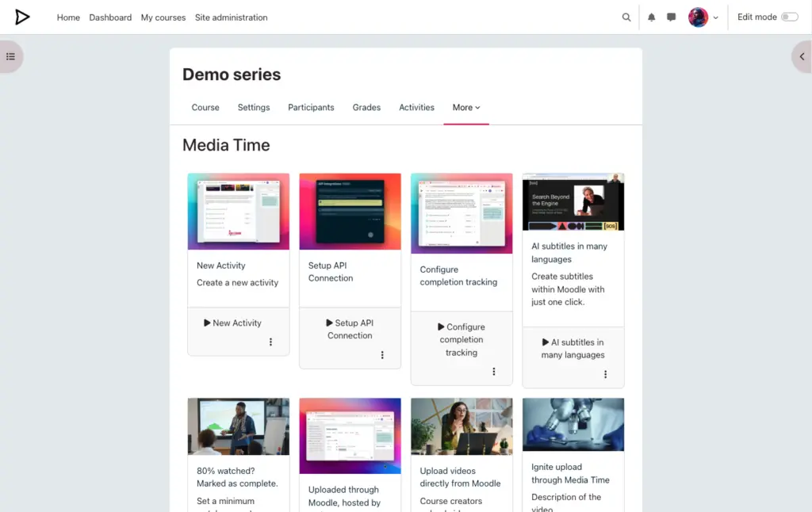
Task: Open Ignite upload microscope thumbnail
Action: coord(573,425)
